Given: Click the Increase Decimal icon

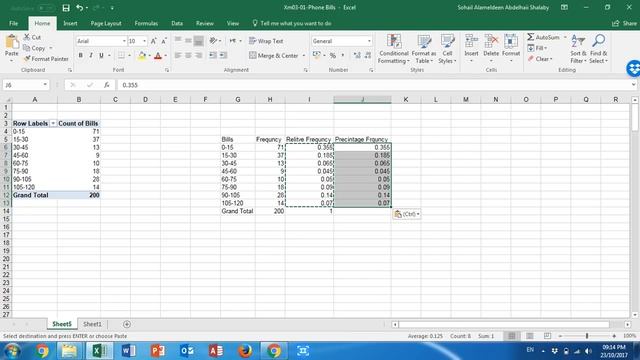Looking at the screenshot, I should (357, 55).
